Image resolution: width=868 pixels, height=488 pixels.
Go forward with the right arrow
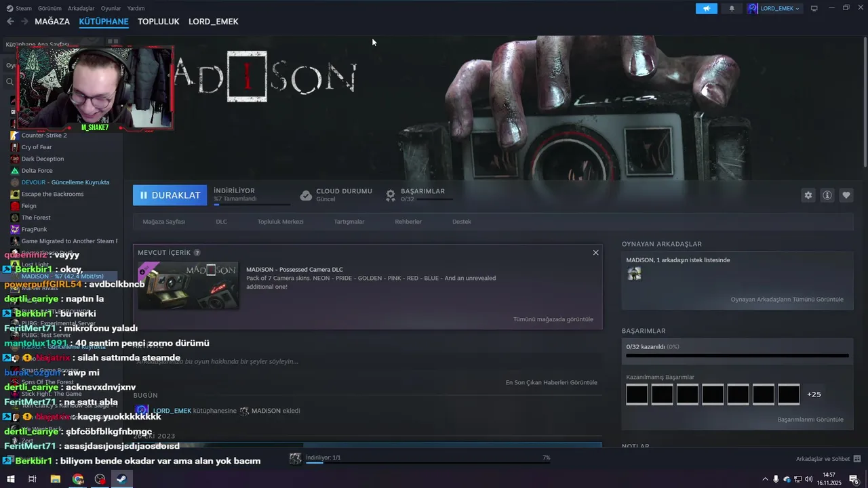[25, 22]
